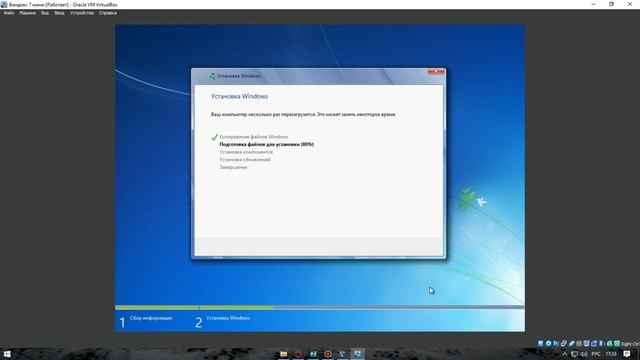640x360 pixels.
Task: Click stage 2 'Установка Windows' label
Action: pyautogui.click(x=228, y=318)
